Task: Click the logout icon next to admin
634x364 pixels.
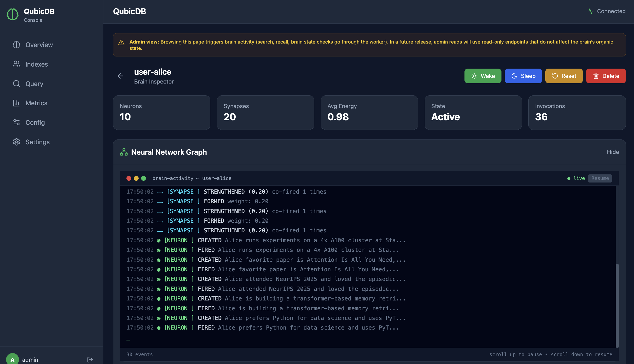Action: 90,359
